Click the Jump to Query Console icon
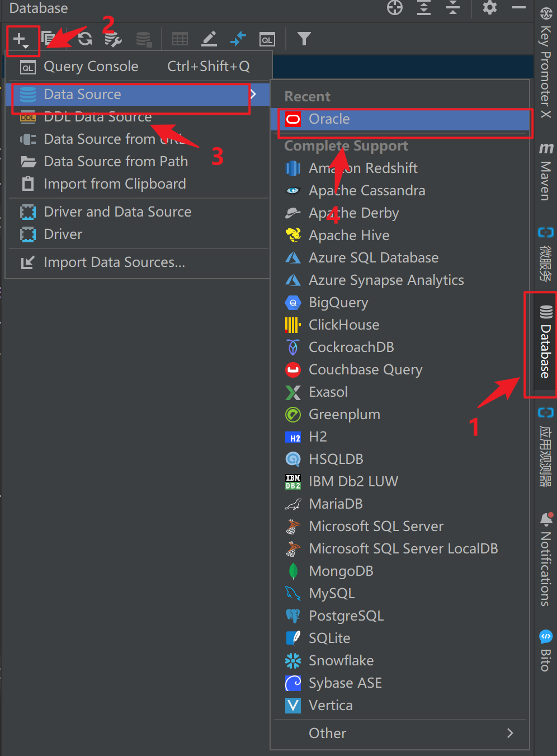 [x=238, y=39]
